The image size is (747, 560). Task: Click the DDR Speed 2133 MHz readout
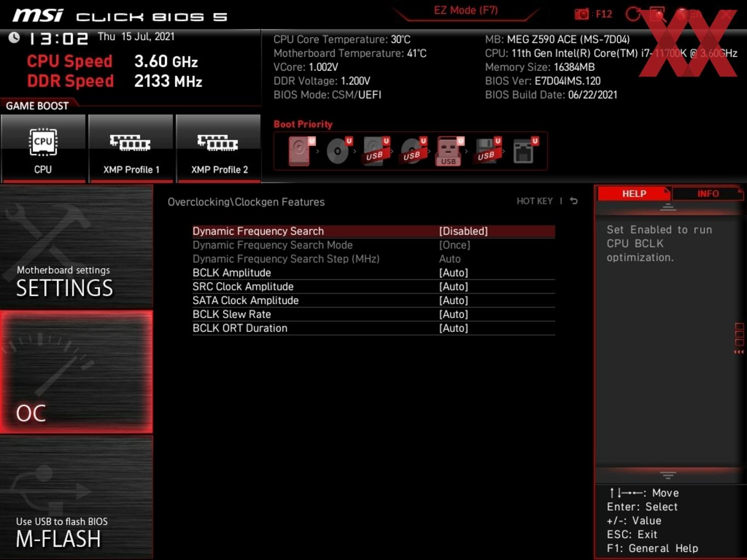pyautogui.click(x=115, y=81)
